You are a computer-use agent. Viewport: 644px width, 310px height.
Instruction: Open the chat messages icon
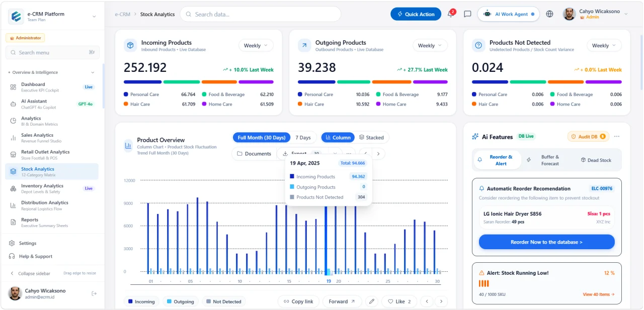pyautogui.click(x=467, y=14)
